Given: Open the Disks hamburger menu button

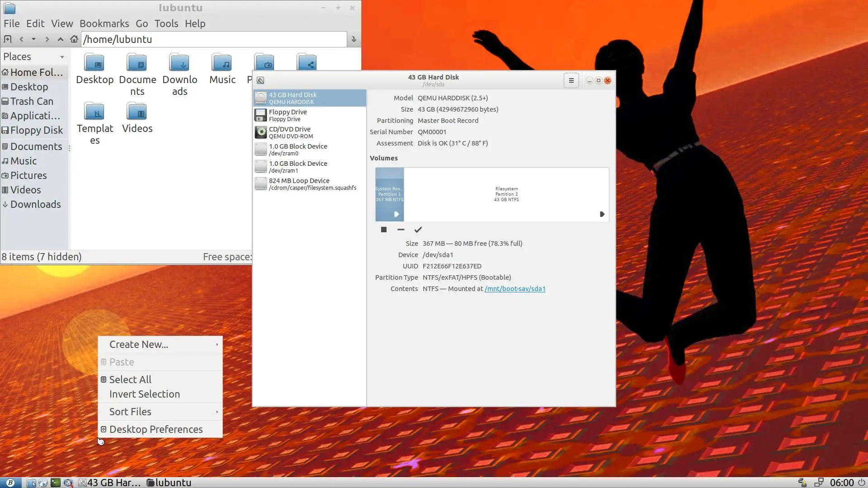Looking at the screenshot, I should (x=571, y=80).
